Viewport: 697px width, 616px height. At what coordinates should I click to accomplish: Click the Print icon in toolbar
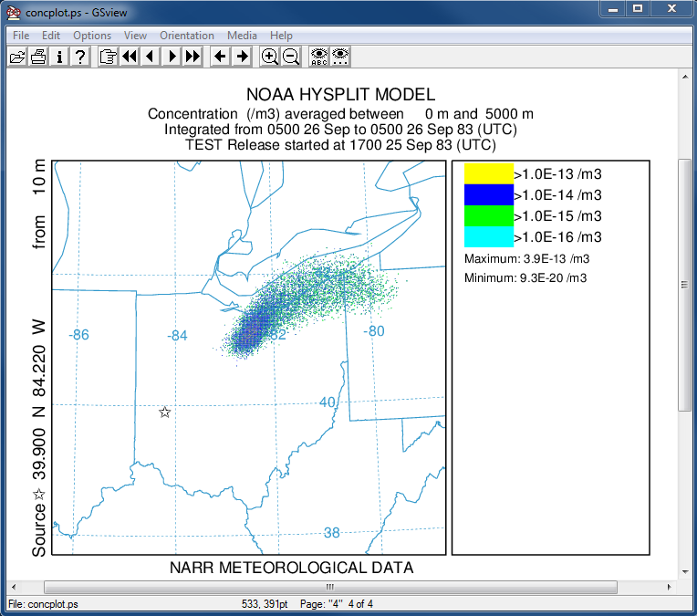(x=38, y=57)
